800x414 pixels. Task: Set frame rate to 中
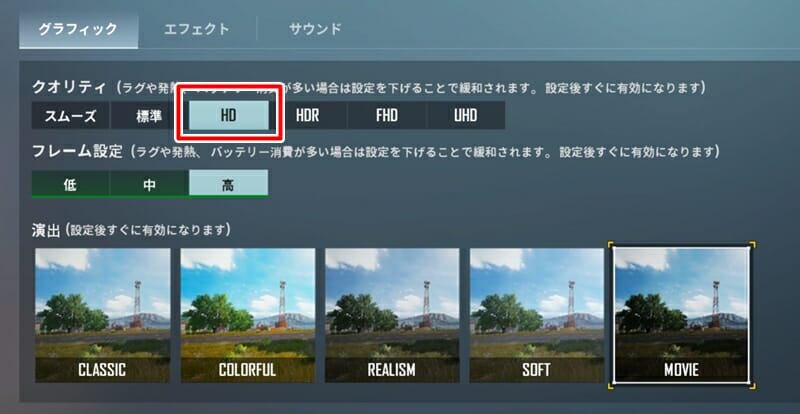(x=149, y=184)
